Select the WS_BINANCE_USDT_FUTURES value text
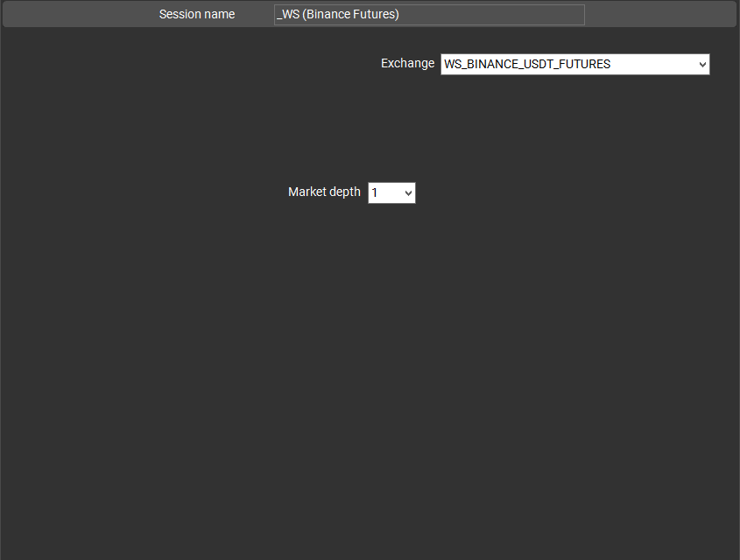The image size is (740, 560). tap(527, 64)
